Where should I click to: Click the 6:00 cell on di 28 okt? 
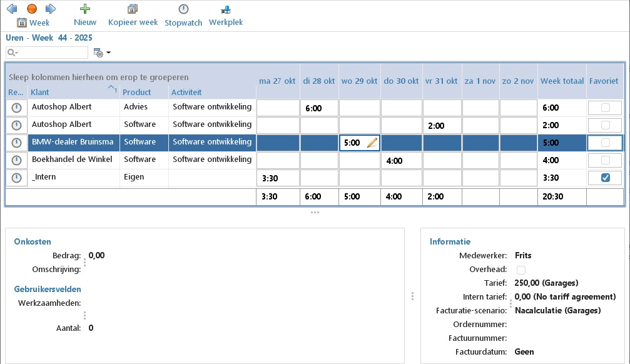point(320,108)
